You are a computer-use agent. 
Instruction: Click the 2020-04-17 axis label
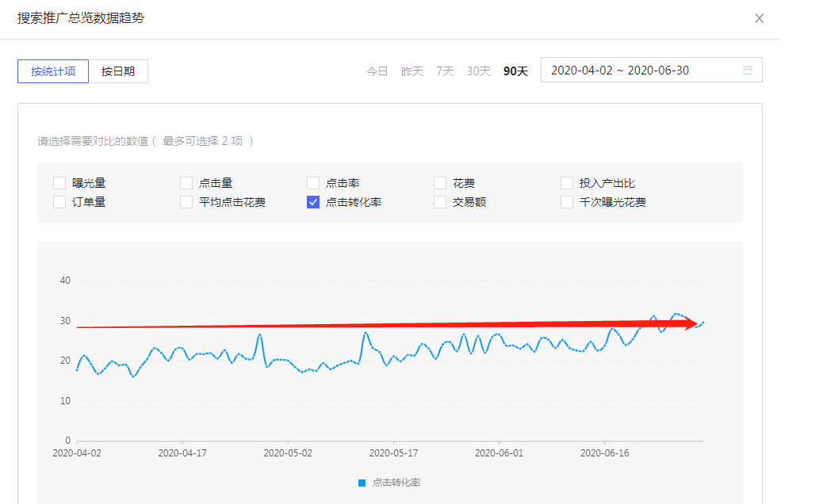click(x=182, y=453)
